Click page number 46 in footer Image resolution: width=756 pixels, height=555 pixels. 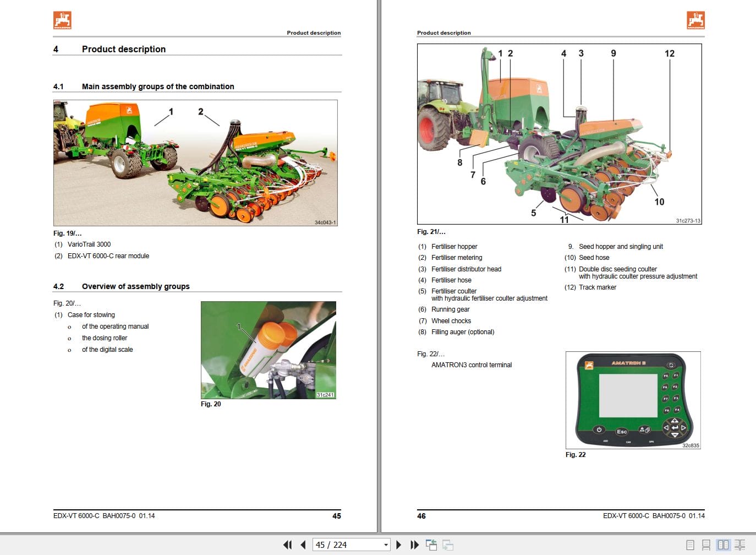click(421, 516)
